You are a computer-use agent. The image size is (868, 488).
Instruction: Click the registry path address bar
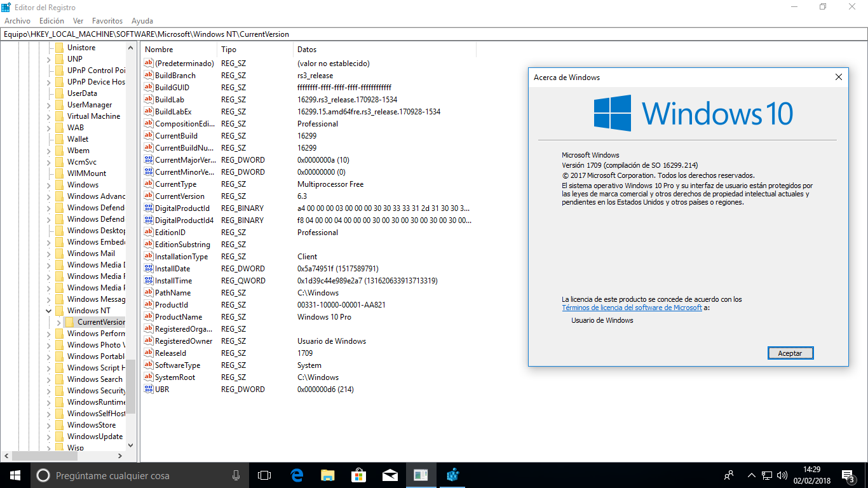click(x=434, y=34)
